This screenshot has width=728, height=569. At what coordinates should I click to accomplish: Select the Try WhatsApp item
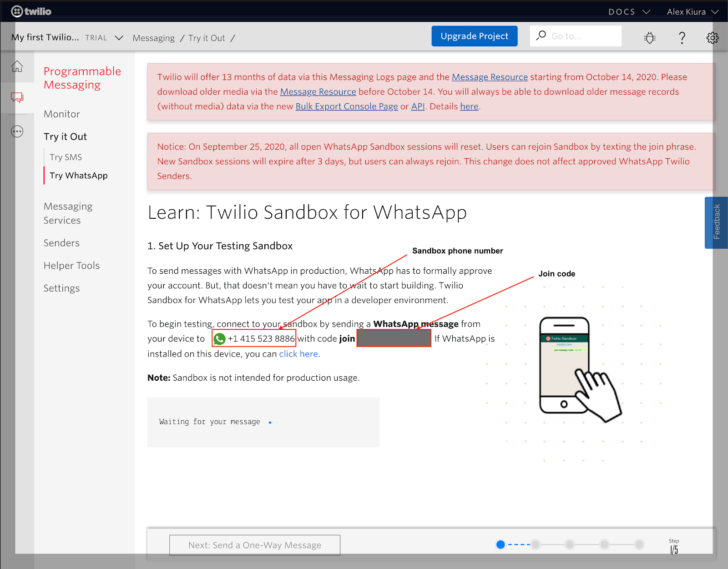[x=79, y=176]
